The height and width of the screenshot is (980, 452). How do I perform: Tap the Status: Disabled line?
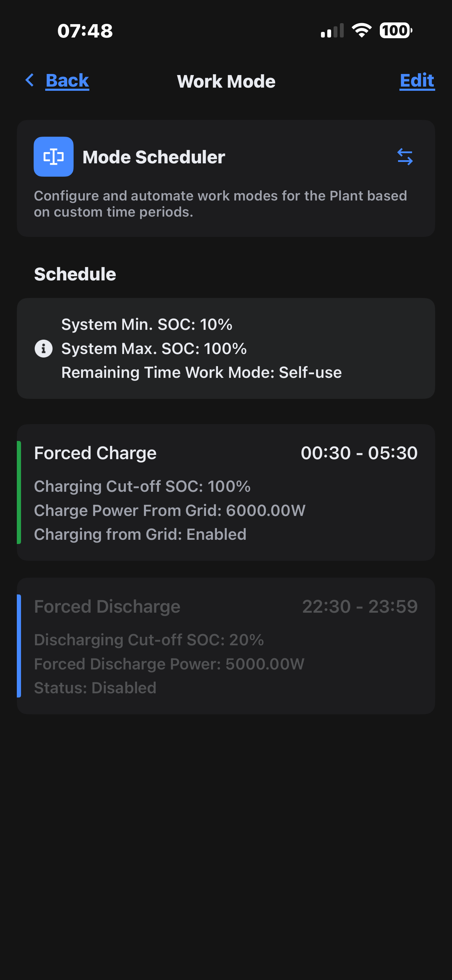coord(95,688)
